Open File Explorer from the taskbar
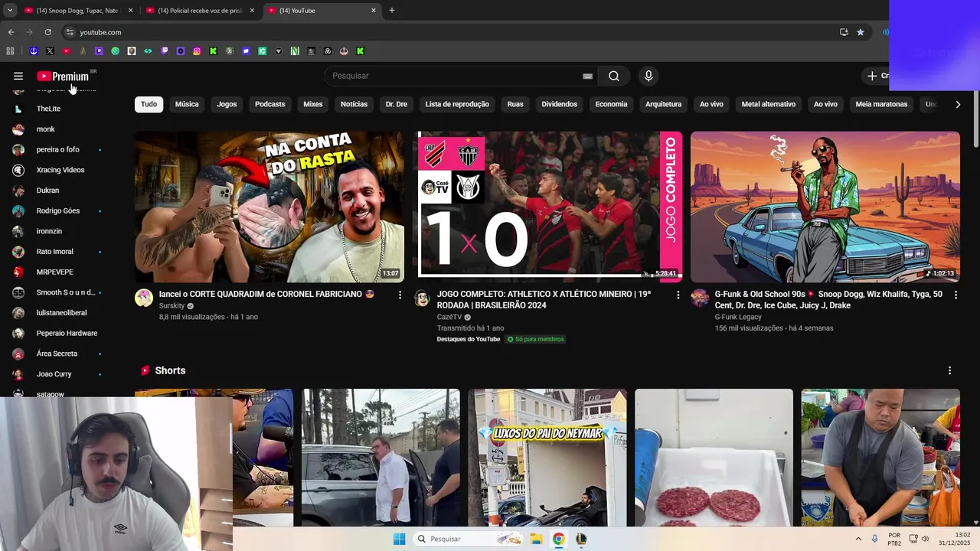Viewport: 980px width, 551px height. tap(537, 539)
